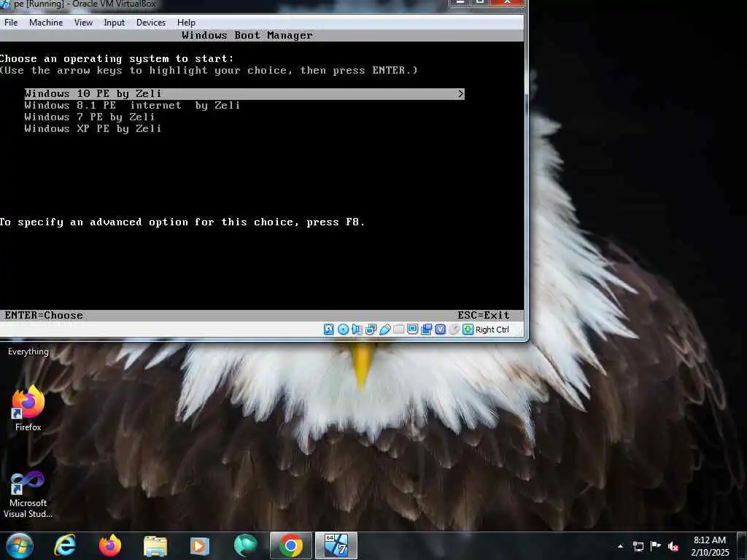
Task: Click the VirtualBox VM taskbar button
Action: [336, 545]
